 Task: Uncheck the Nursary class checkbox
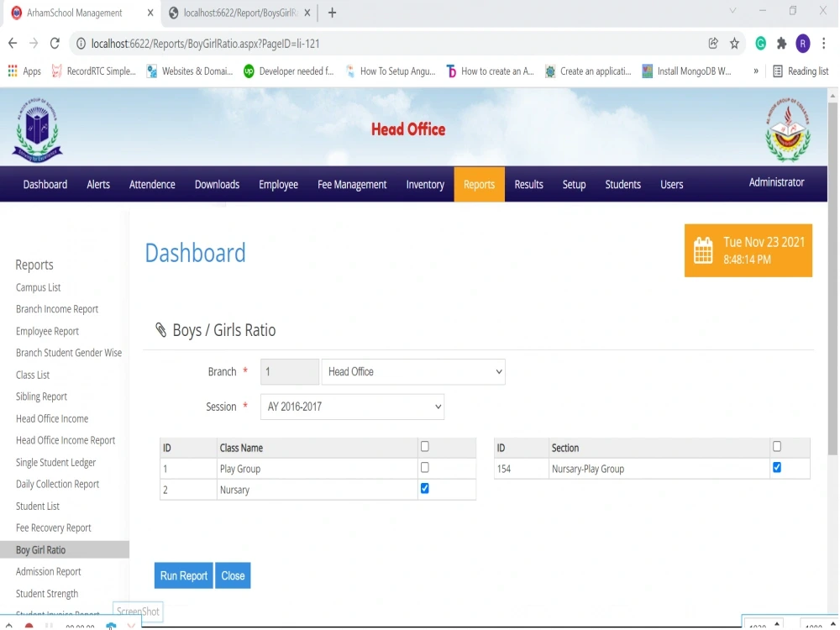[424, 488]
